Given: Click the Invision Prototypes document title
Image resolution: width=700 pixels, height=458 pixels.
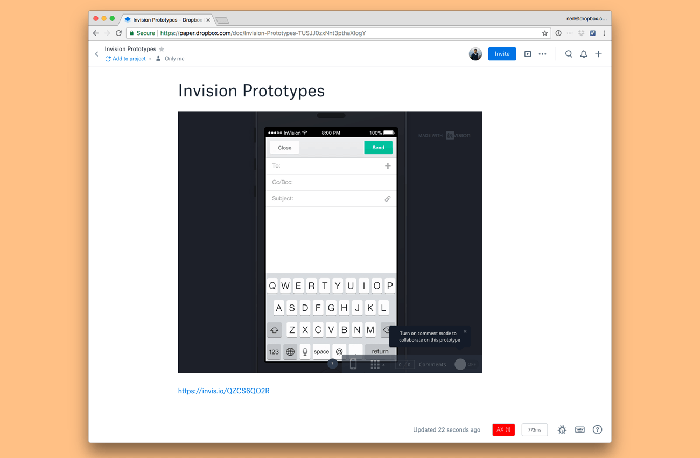Looking at the screenshot, I should coord(251,91).
